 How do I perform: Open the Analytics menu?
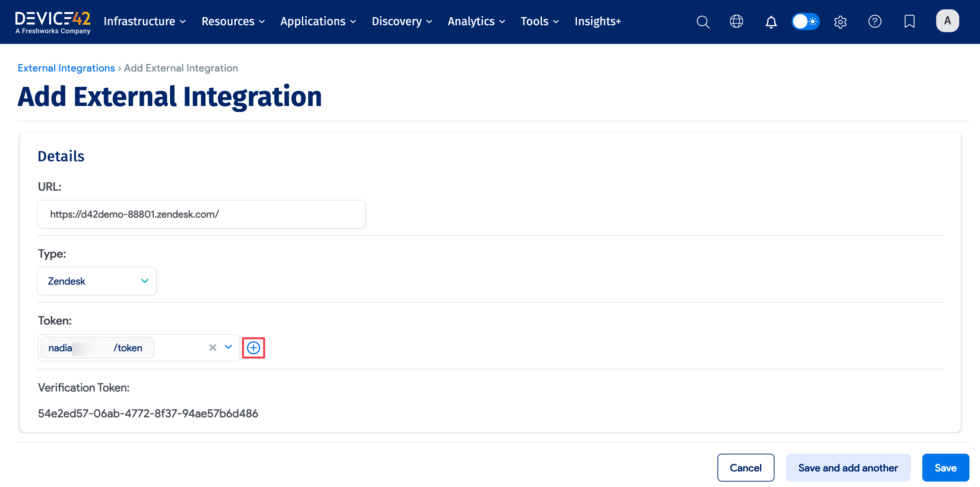coord(476,22)
